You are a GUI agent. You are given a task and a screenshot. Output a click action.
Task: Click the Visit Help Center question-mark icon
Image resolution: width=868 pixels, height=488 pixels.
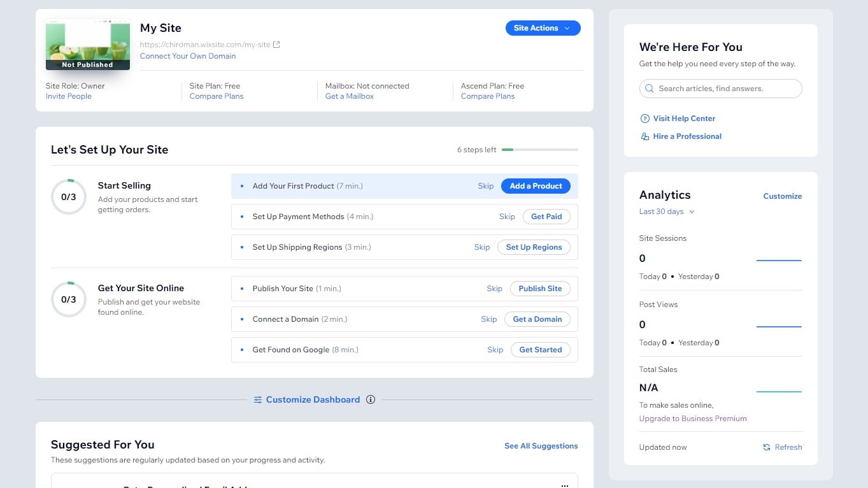pos(644,118)
